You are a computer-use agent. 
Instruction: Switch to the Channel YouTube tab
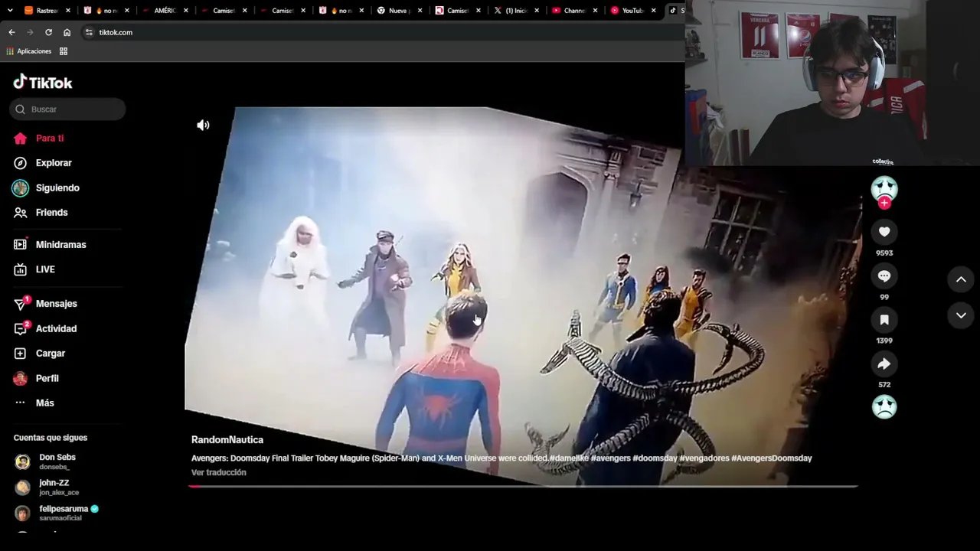574,11
